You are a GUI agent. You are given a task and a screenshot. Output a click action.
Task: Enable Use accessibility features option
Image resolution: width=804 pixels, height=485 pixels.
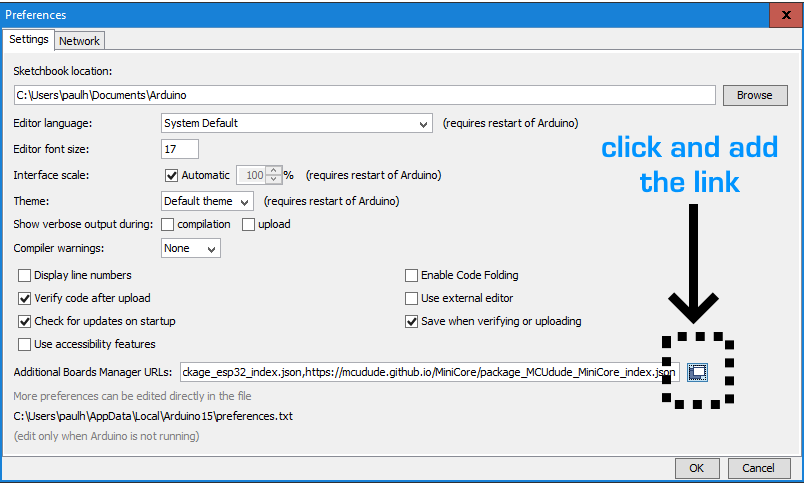coord(25,344)
